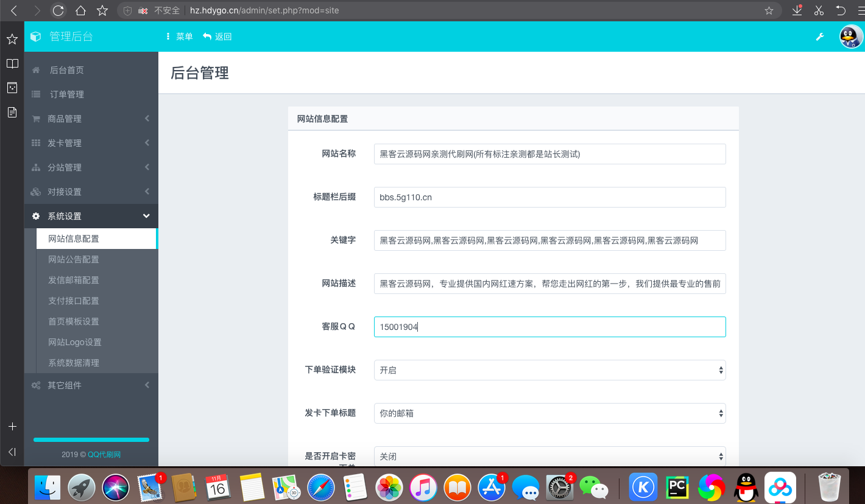
Task: Click the QQ代刷网 footer link
Action: pyautogui.click(x=104, y=455)
